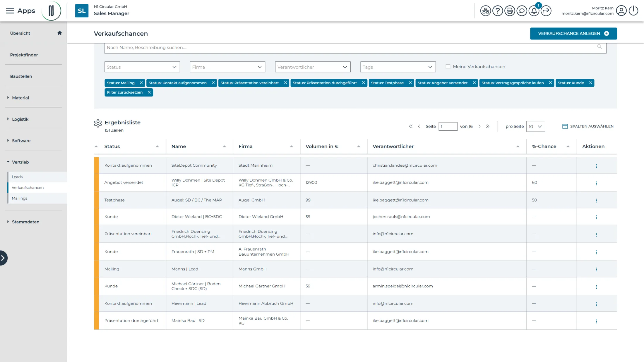Remove the Status: Kunde filter chip
644x362 pixels.
click(591, 83)
